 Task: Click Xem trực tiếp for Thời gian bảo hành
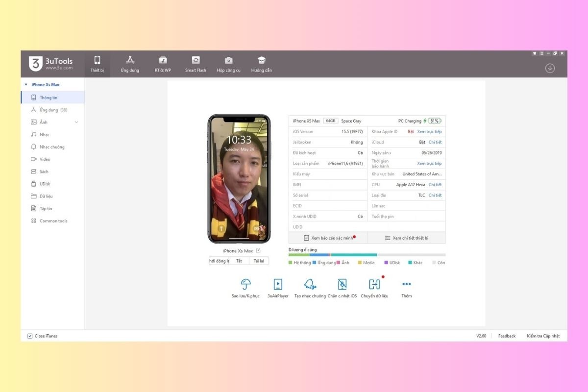pos(429,163)
